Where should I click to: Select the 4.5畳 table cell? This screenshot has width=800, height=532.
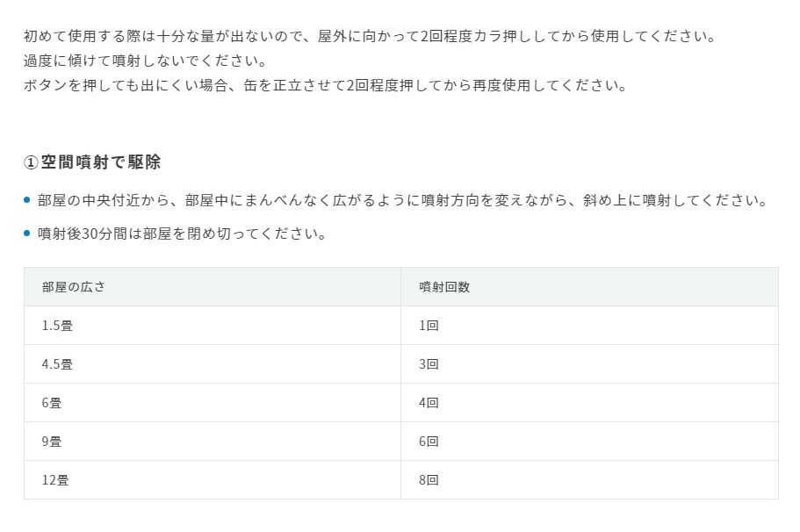(x=213, y=364)
